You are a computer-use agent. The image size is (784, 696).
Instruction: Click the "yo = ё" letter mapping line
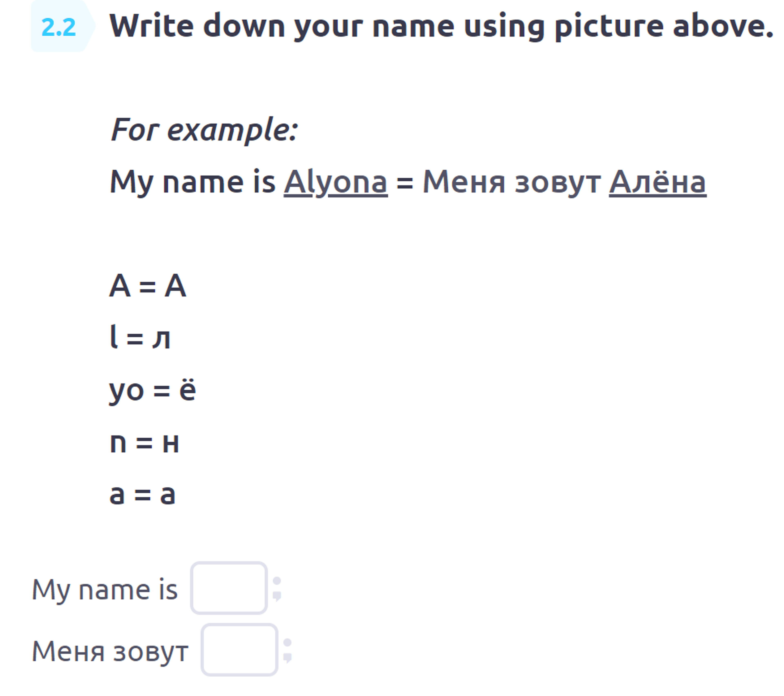(153, 391)
